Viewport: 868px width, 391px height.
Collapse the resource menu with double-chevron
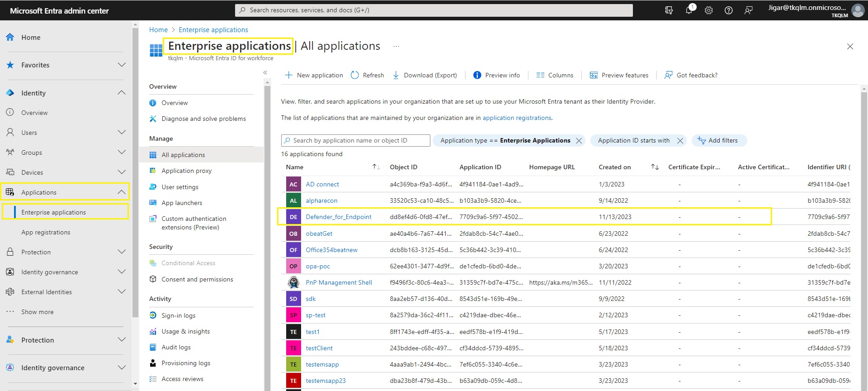point(265,72)
